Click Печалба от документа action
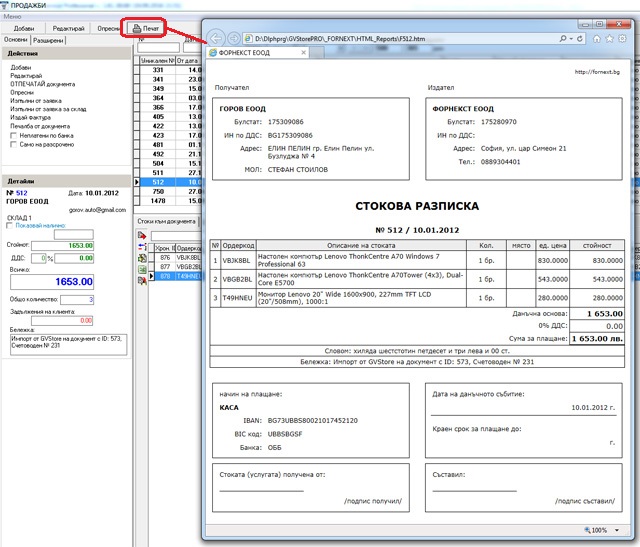640x547 pixels. (x=40, y=126)
